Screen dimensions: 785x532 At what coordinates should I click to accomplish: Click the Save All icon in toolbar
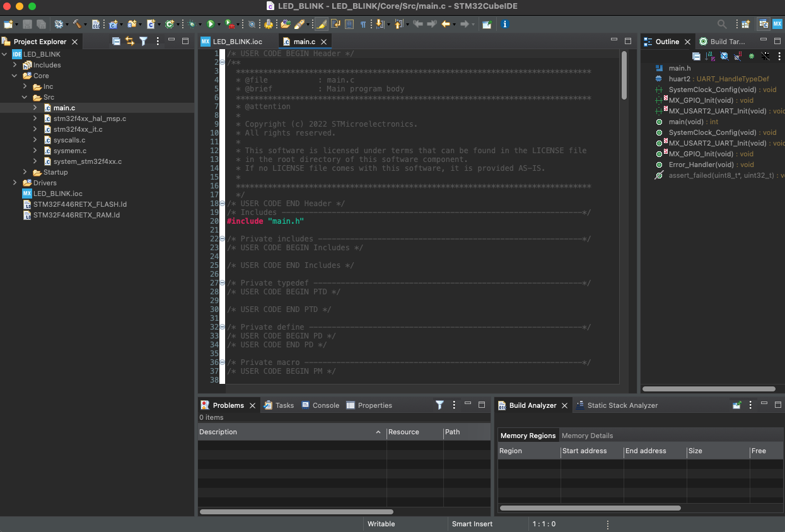[41, 24]
